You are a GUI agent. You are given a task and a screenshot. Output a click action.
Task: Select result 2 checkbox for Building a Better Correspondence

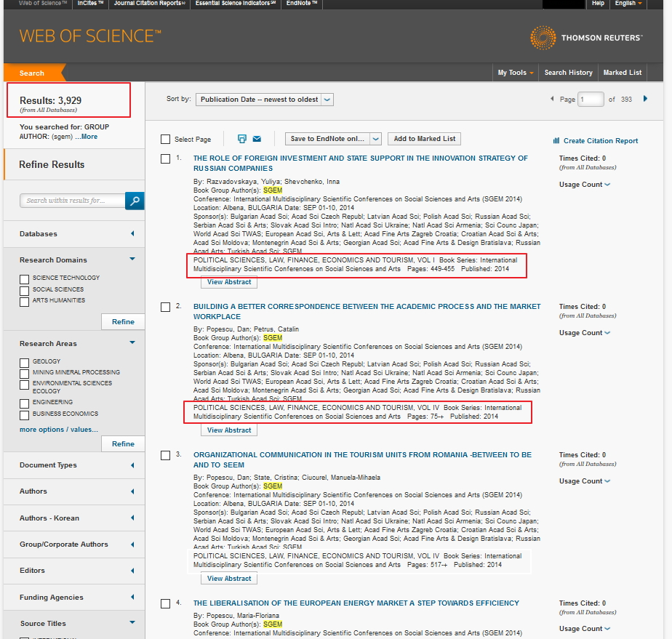point(165,307)
